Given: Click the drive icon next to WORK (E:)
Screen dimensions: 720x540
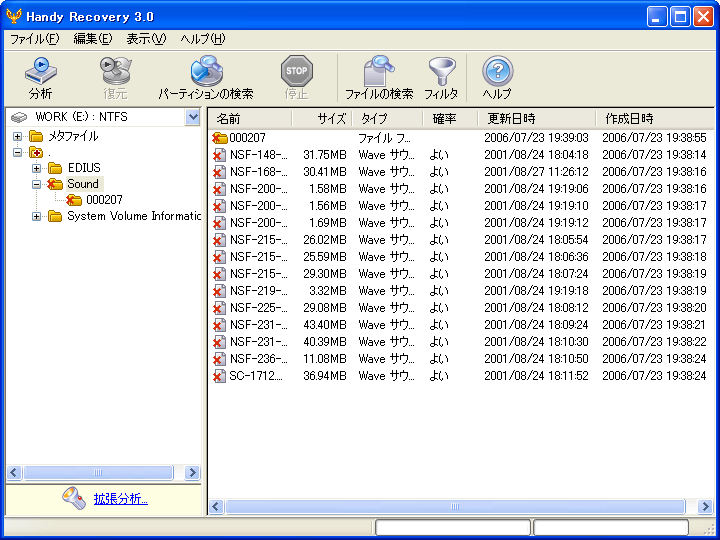Looking at the screenshot, I should [x=19, y=117].
